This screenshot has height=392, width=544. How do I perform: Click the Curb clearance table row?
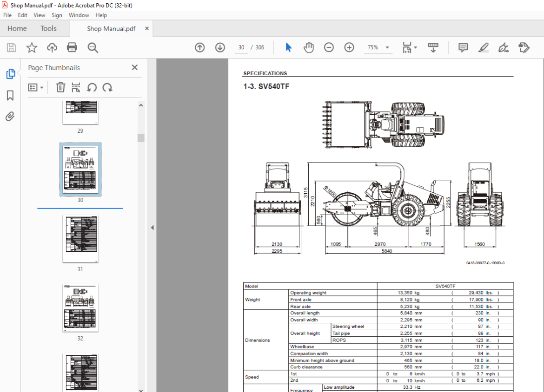click(401, 367)
